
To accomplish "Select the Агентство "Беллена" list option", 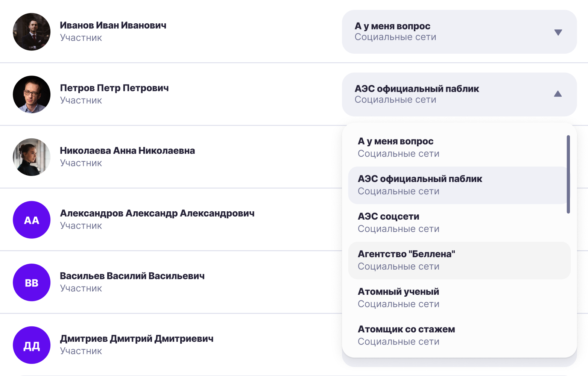I will pos(459,260).
